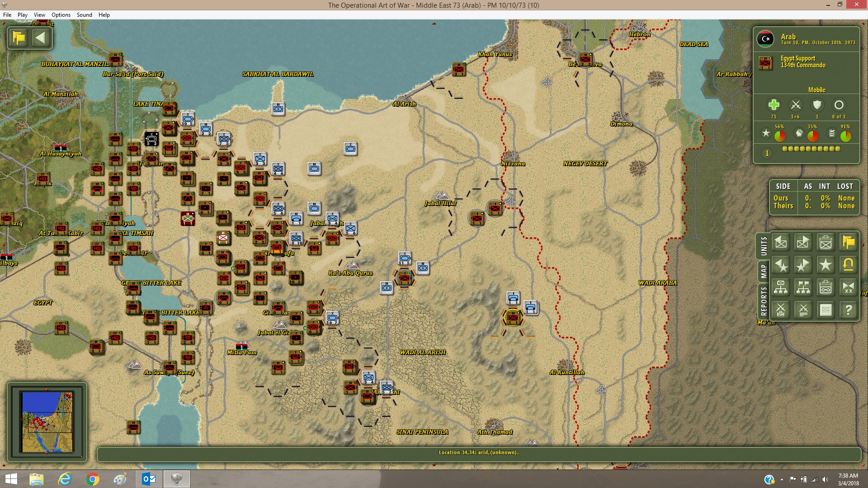Click the 'Egypt Support' formation name
Screen dimensions: 868x488
pyautogui.click(x=798, y=58)
